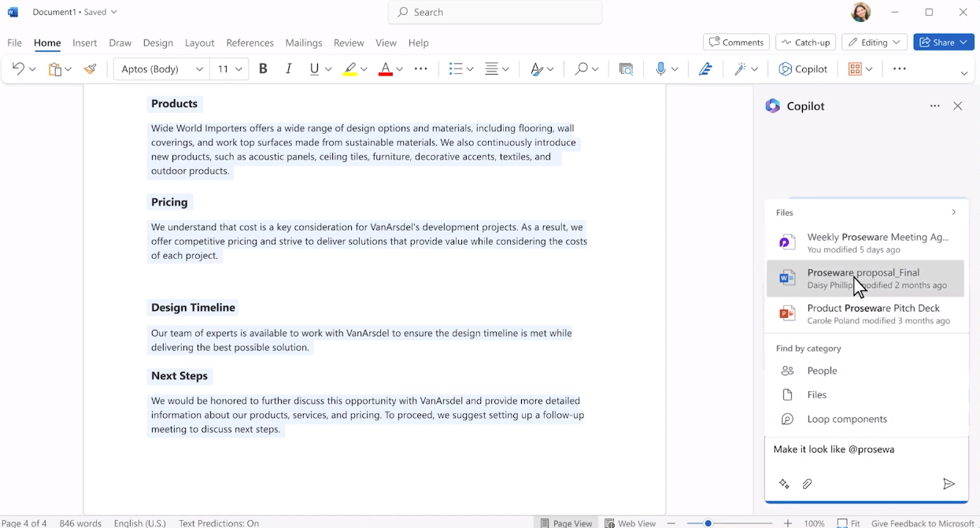Select Product Proseware Pitch Deck file

tap(866, 314)
